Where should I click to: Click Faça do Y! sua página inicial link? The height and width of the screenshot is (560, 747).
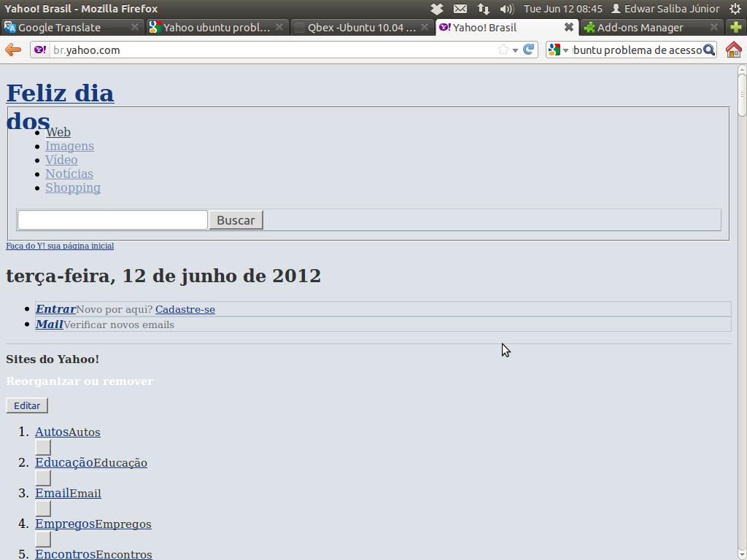[60, 246]
